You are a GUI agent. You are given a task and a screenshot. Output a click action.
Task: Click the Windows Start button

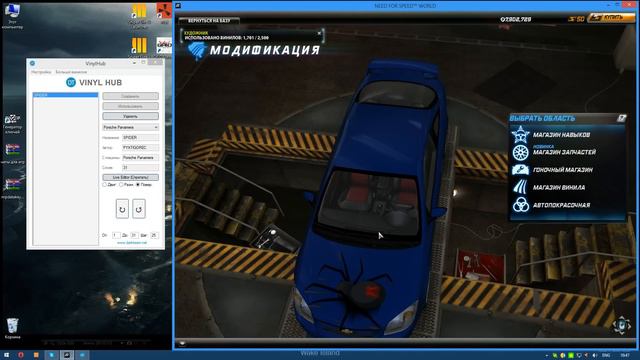tap(6, 355)
